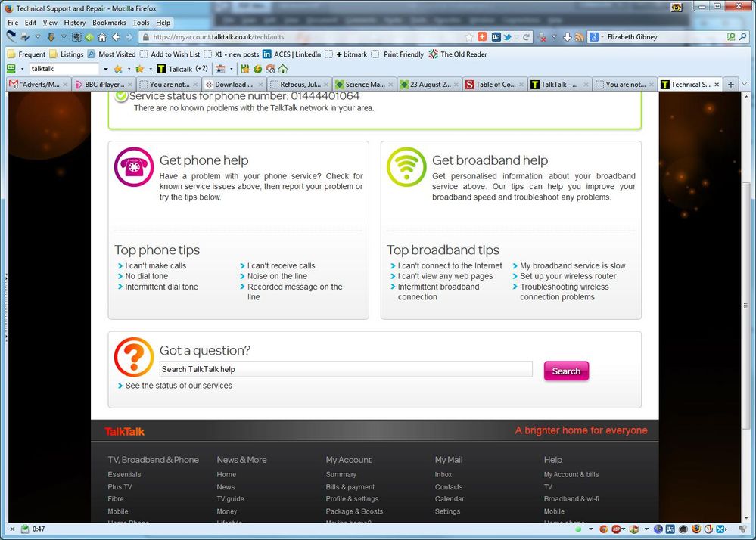Image resolution: width=756 pixels, height=540 pixels.
Task: Reload the page with the refresh icon
Action: [x=526, y=36]
